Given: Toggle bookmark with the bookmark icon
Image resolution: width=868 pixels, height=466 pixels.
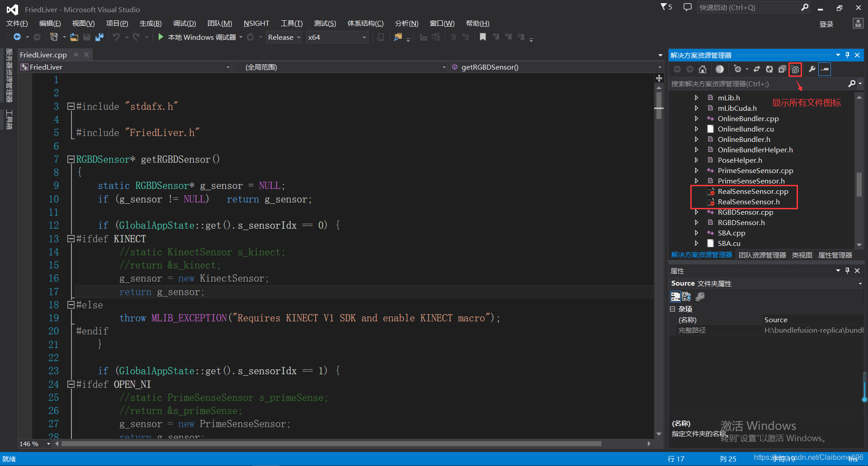Looking at the screenshot, I should (483, 37).
